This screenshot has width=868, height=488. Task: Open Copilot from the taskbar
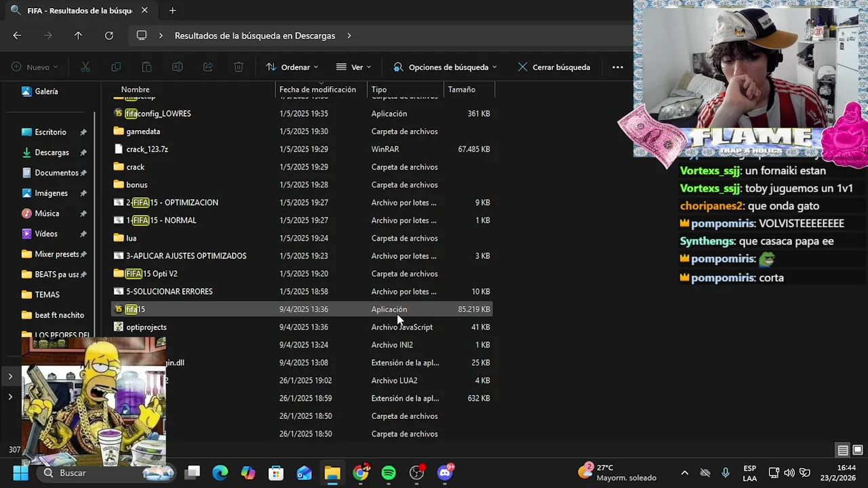(x=248, y=472)
